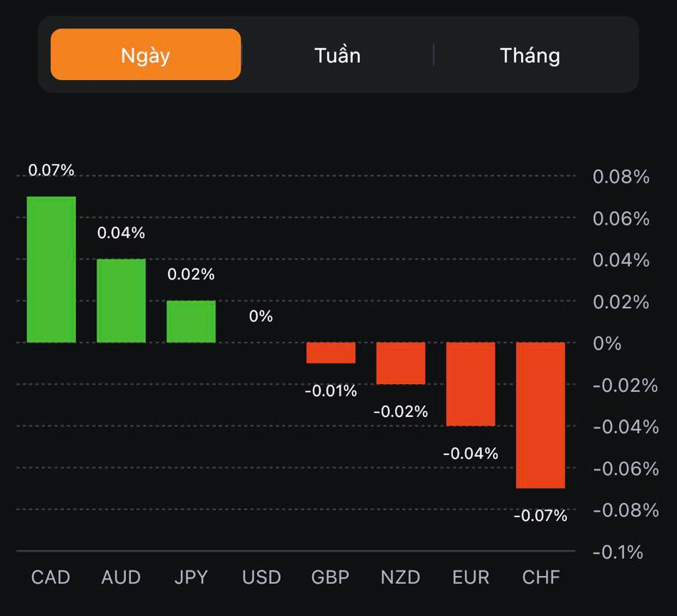
Task: Select the Ngày tab
Action: click(x=146, y=55)
